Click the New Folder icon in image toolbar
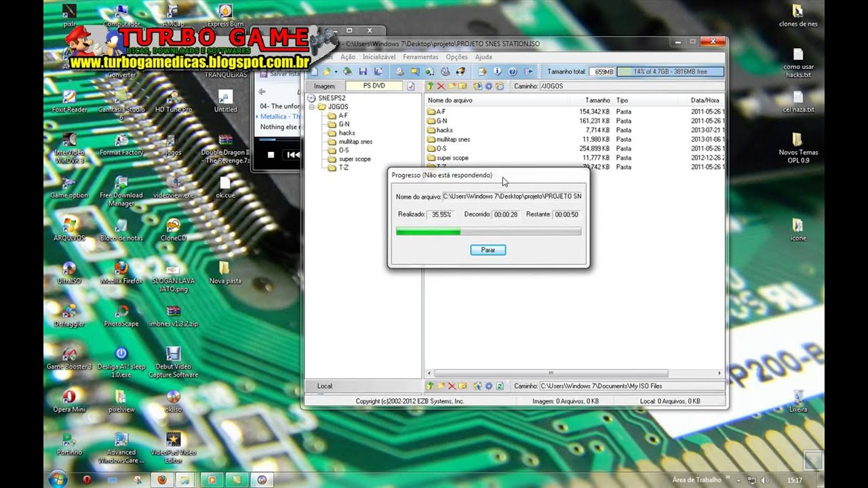 coord(452,86)
